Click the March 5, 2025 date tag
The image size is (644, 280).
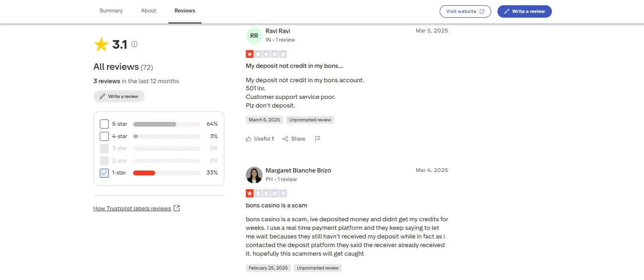click(264, 120)
